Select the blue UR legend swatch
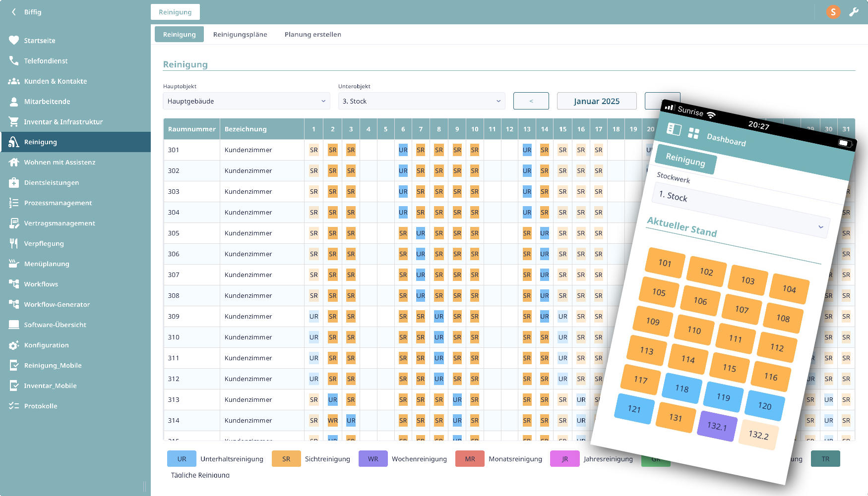 pos(182,459)
